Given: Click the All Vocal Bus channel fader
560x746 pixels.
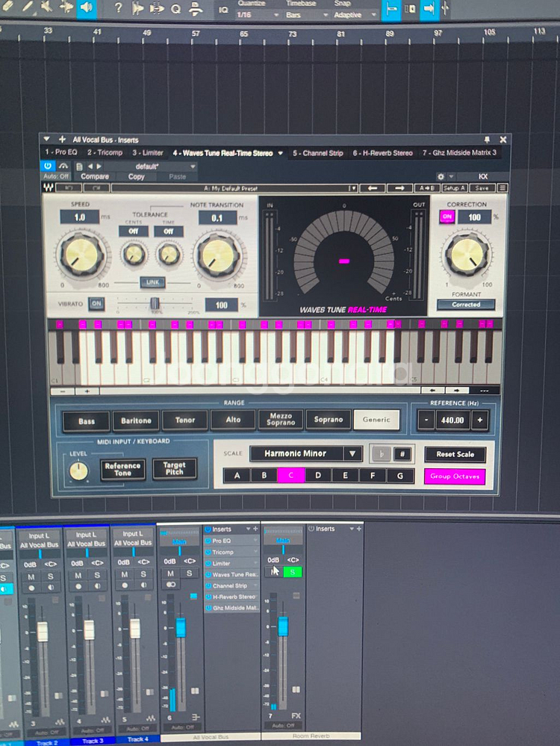Looking at the screenshot, I should tap(181, 627).
